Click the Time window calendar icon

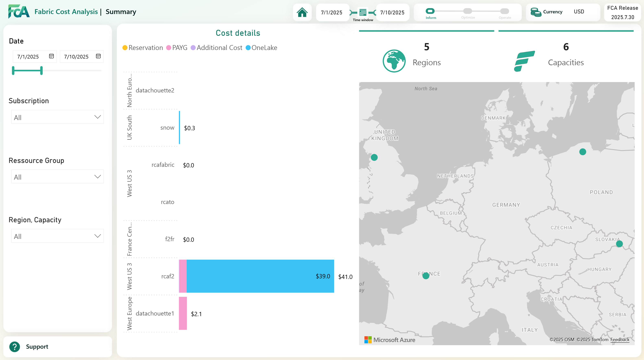tap(363, 12)
